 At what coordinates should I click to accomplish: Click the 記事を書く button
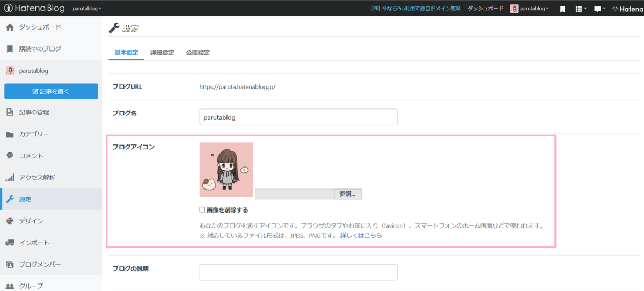tap(51, 91)
